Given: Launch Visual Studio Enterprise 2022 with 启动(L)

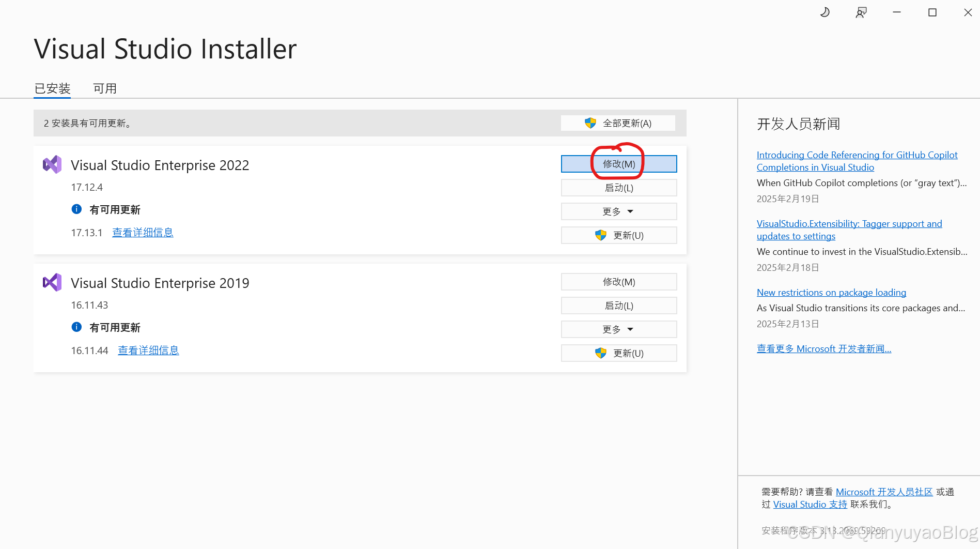Looking at the screenshot, I should pos(619,188).
